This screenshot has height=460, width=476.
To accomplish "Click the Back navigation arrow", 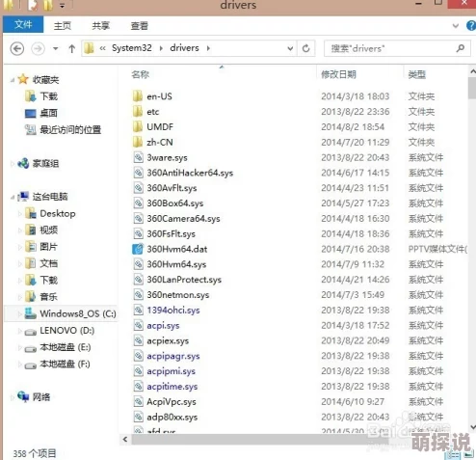I will (17, 49).
